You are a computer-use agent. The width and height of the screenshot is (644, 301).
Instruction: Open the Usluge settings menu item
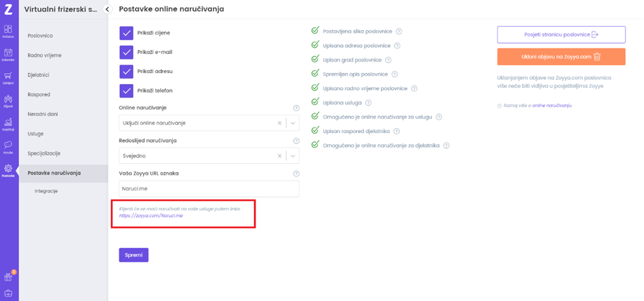[35, 134]
